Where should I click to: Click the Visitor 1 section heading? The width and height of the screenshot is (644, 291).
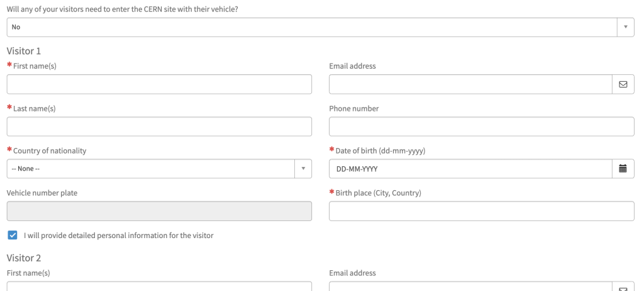click(x=24, y=51)
